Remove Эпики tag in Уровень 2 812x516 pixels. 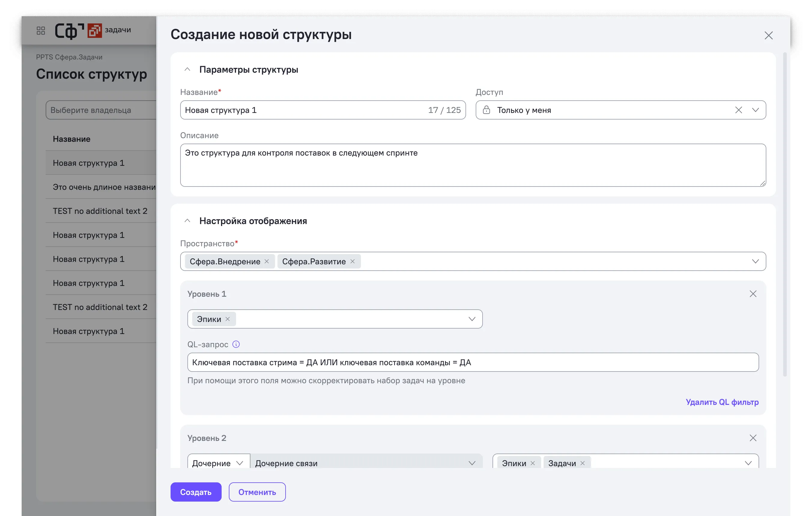tap(533, 463)
